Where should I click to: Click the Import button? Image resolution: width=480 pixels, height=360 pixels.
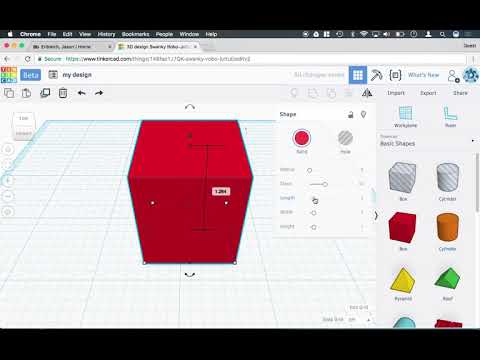[396, 93]
